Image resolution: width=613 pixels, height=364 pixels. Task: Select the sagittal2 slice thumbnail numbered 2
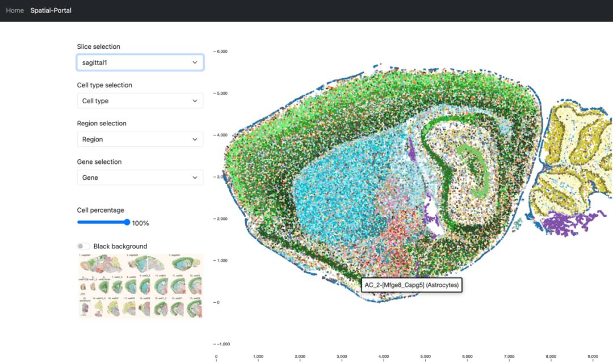pyautogui.click(x=146, y=264)
